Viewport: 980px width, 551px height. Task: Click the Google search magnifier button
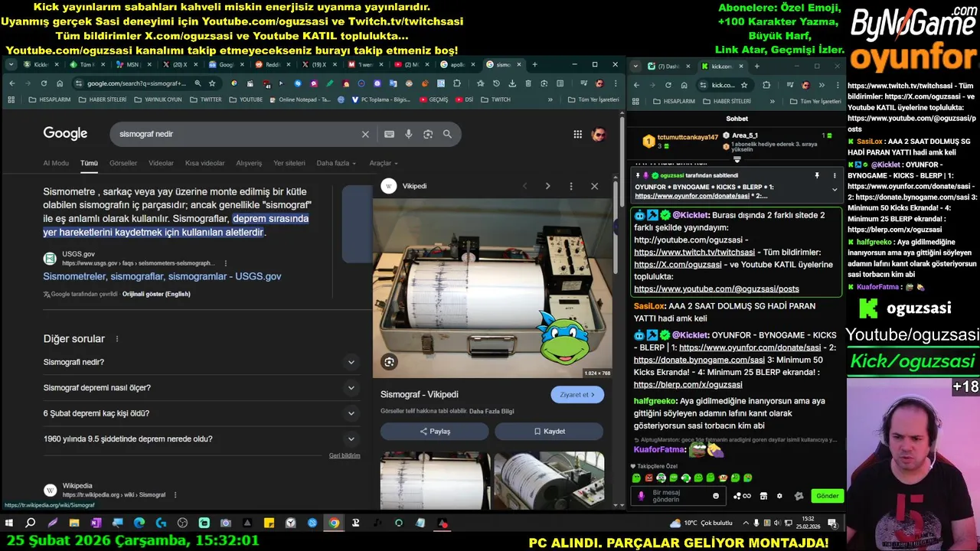(x=447, y=134)
